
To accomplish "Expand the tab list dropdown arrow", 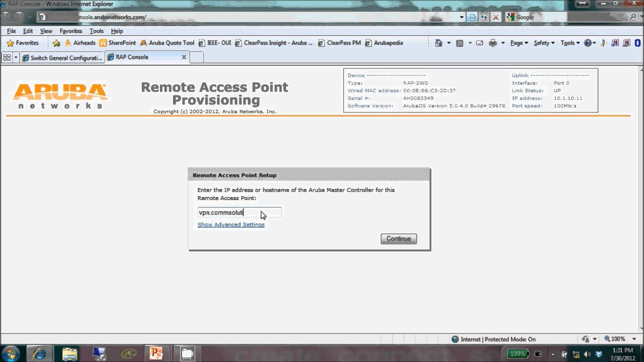I will click(16, 57).
